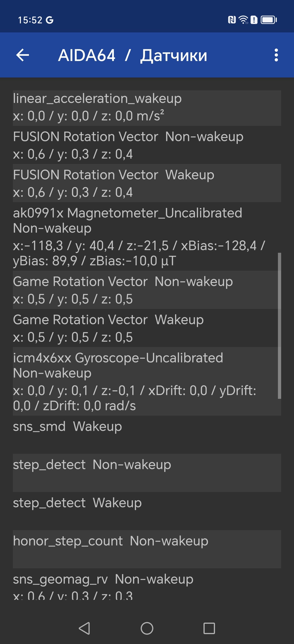Tap the Wi-Fi status icon
This screenshot has height=644, width=294.
pos(243,20)
